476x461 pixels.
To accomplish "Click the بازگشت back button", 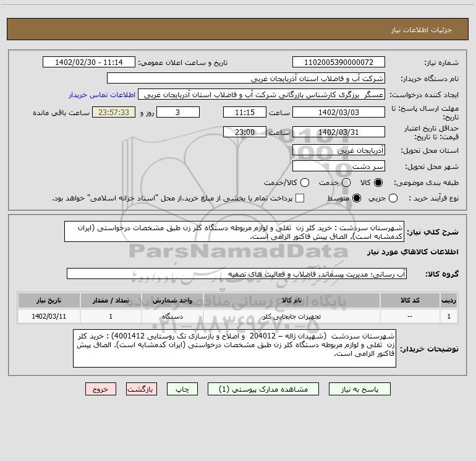I will tap(142, 389).
